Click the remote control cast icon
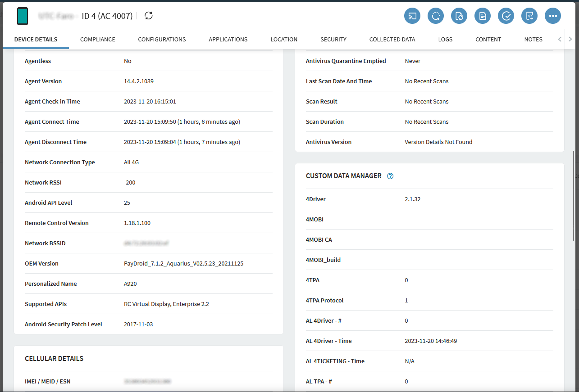 tap(412, 16)
